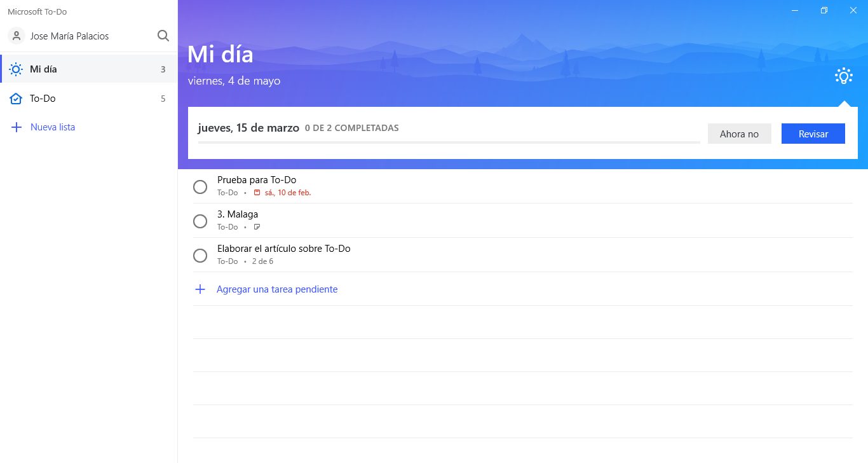The width and height of the screenshot is (868, 463).
Task: Click the completion progress bar for jueves
Action: (449, 142)
